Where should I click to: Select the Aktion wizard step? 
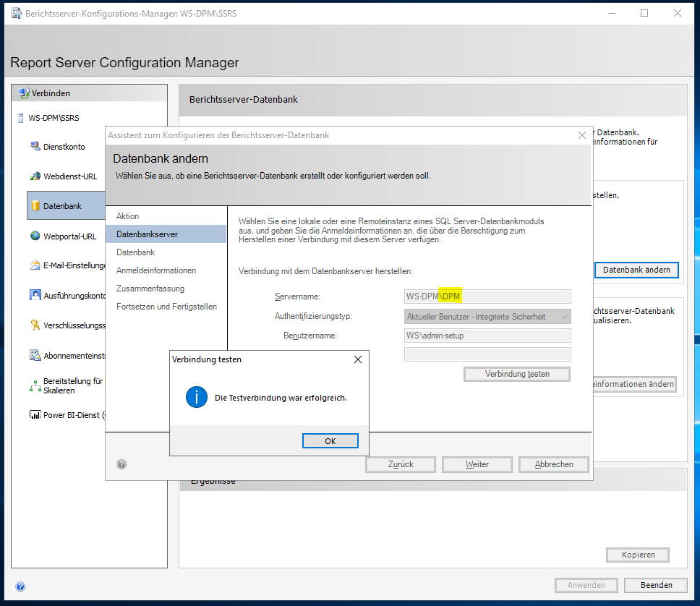pos(128,216)
